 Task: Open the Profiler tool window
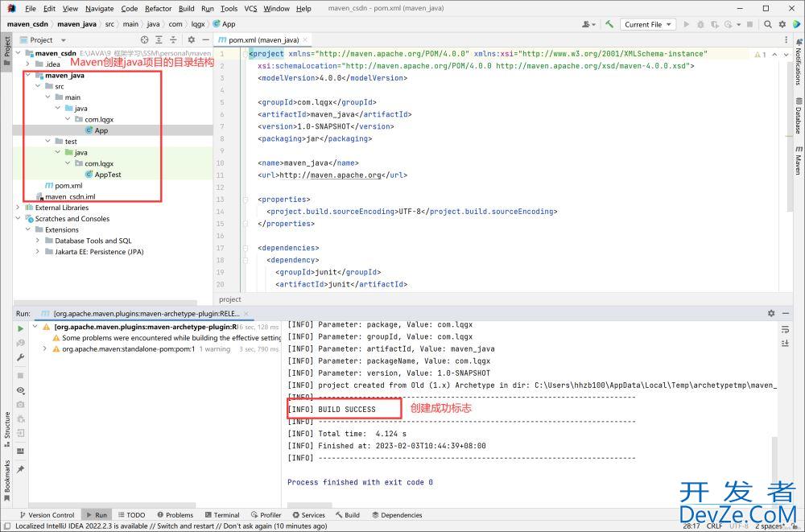pos(266,514)
